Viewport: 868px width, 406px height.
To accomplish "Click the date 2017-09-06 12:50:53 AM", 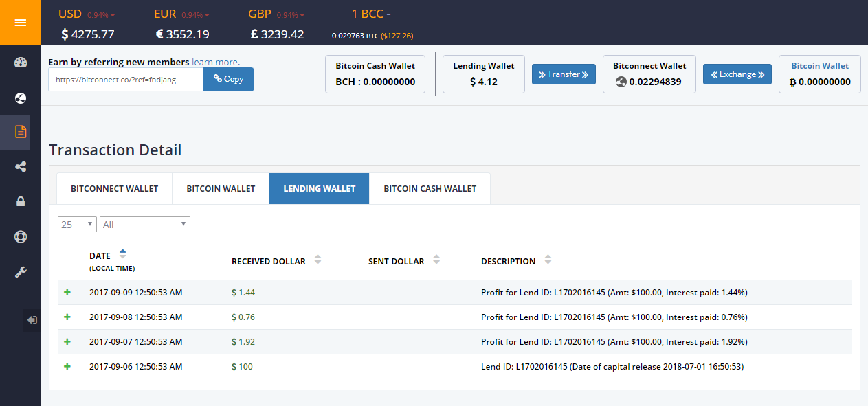I will [136, 367].
